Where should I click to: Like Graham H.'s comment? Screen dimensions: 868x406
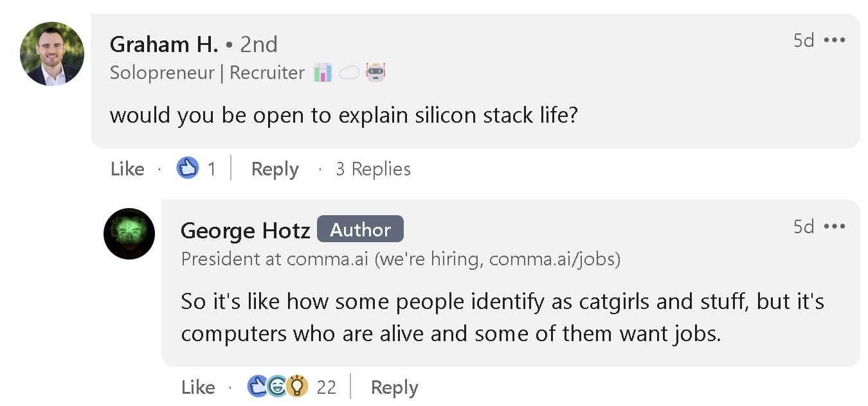point(127,169)
